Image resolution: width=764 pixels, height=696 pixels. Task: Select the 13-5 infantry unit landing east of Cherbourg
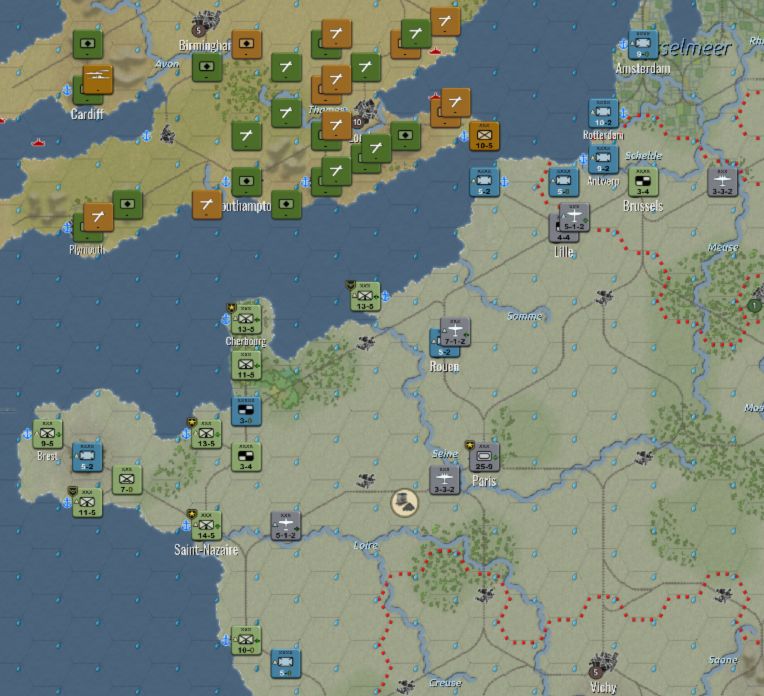pos(365,297)
